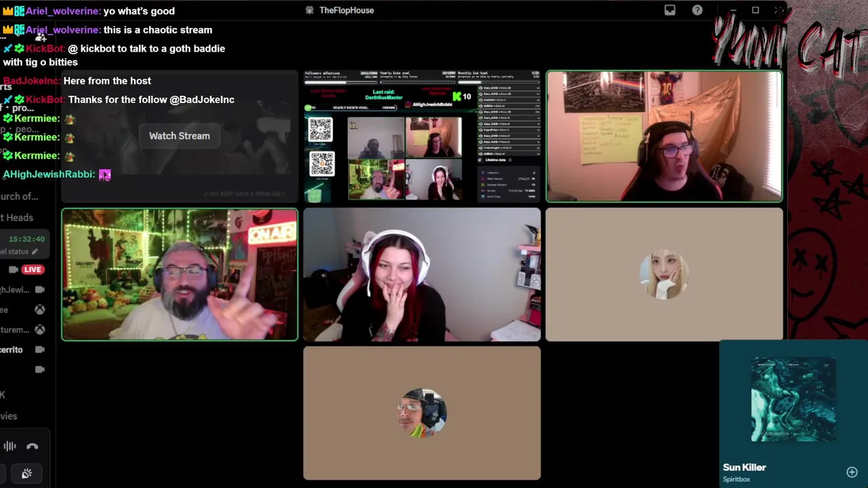
Task: Click the camera icon above the first Xbox icon
Action: (x=40, y=290)
